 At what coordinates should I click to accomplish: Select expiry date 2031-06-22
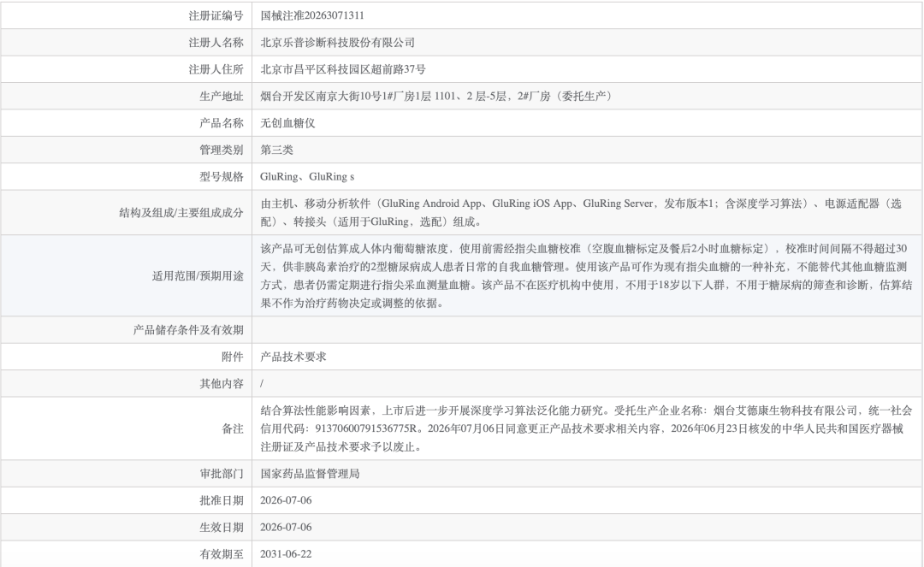(x=286, y=554)
